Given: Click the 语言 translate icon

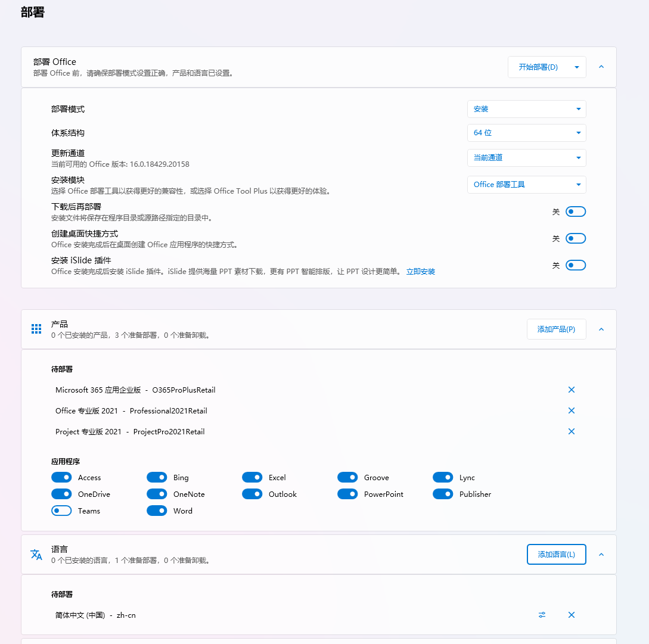Looking at the screenshot, I should coord(36,555).
